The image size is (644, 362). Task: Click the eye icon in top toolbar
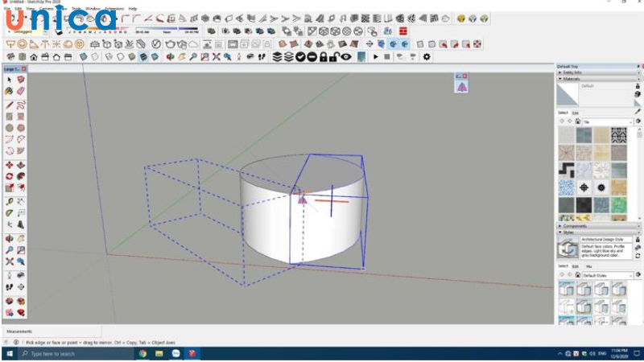click(x=346, y=57)
